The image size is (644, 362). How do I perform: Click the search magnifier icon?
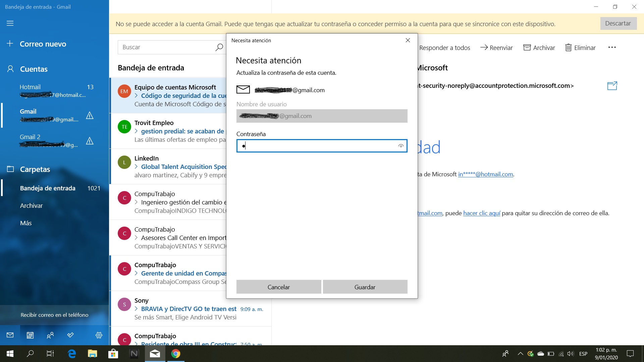(219, 47)
